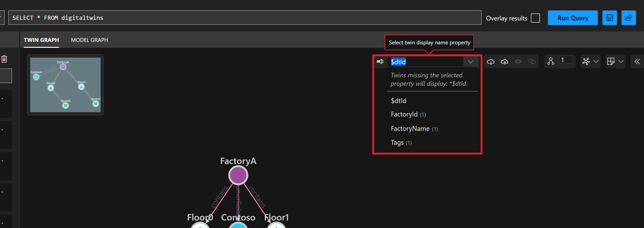The height and width of the screenshot is (228, 644).
Task: Open the expansion mode dropdown chevron
Action: pyautogui.click(x=596, y=62)
